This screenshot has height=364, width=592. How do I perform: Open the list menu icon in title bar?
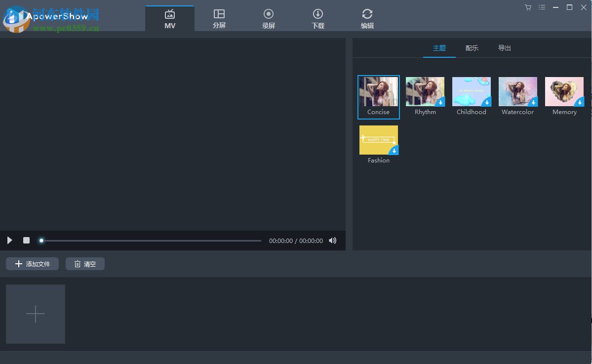coord(542,7)
